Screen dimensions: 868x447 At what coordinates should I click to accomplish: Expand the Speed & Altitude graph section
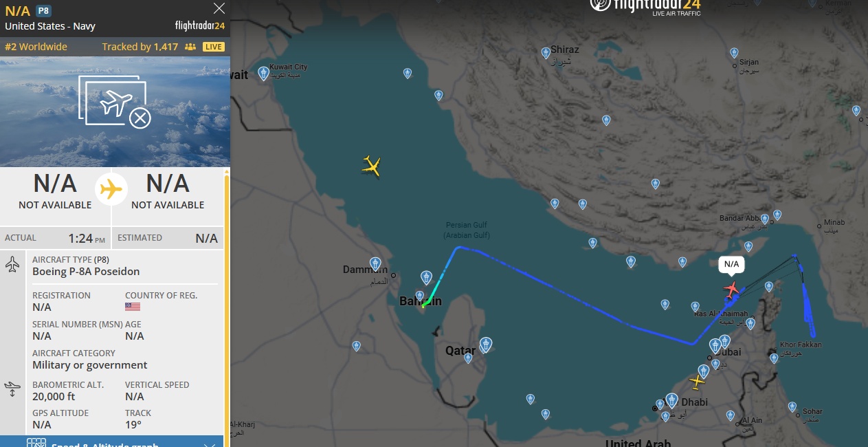[115, 443]
